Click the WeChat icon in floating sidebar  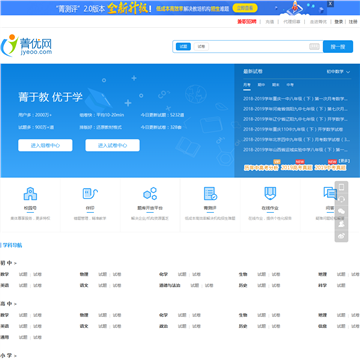(x=341, y=212)
